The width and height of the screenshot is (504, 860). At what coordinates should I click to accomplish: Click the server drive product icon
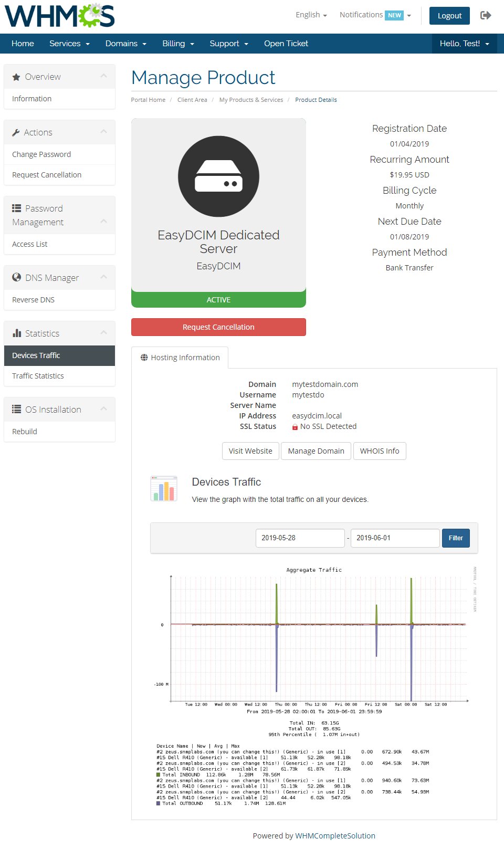pos(218,176)
